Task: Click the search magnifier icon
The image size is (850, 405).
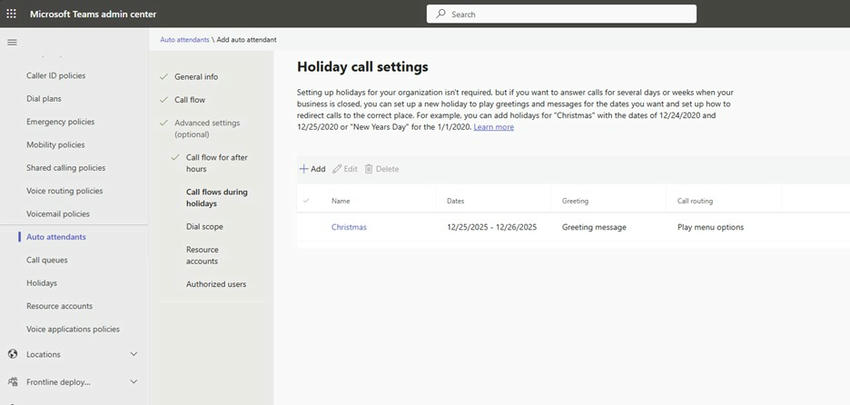Action: tap(441, 14)
